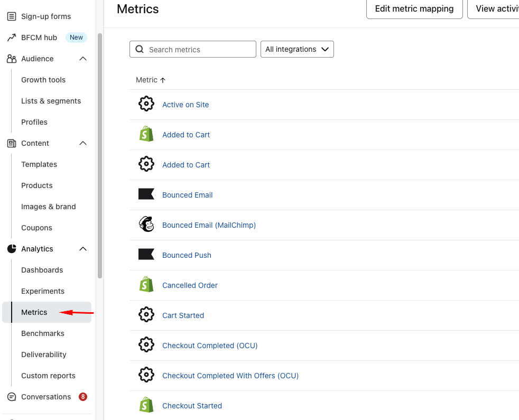Sort by the Metric column header
The width and height of the screenshot is (519, 420).
pos(151,80)
